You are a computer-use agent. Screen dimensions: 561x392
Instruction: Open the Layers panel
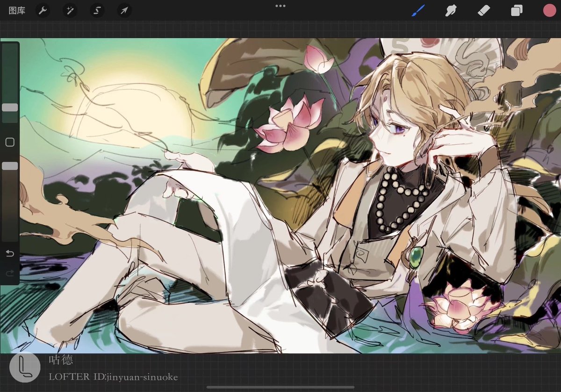(517, 10)
